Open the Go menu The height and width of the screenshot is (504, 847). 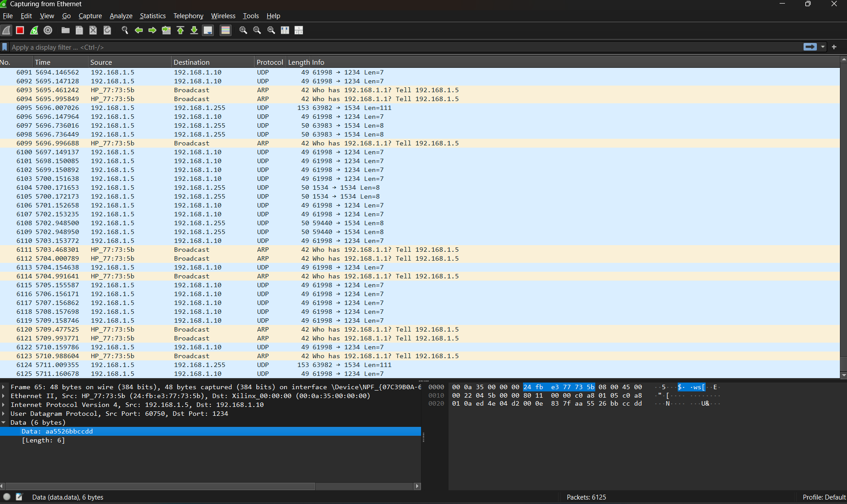[66, 16]
